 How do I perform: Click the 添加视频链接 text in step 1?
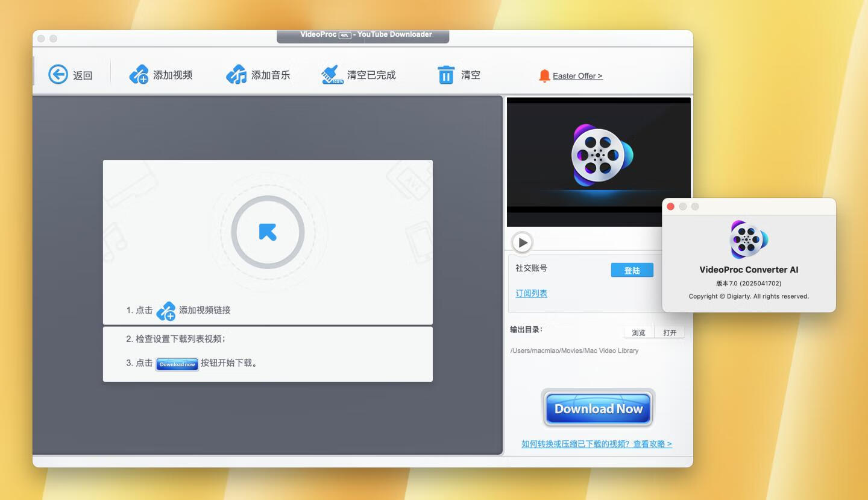(205, 310)
